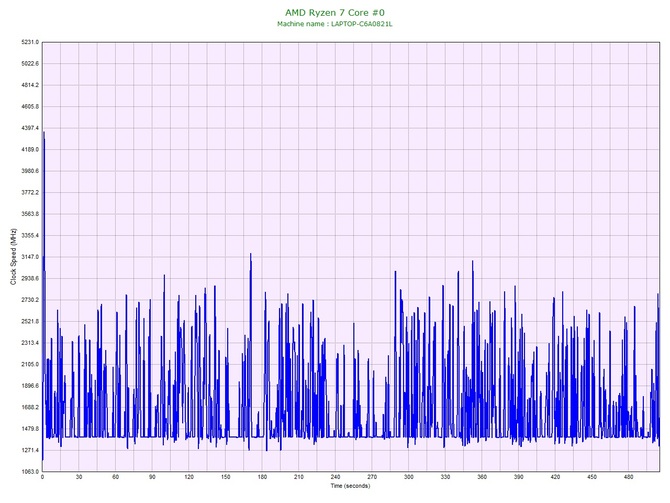
Task: Click the 480 seconds x-axis label
Action: [x=629, y=477]
